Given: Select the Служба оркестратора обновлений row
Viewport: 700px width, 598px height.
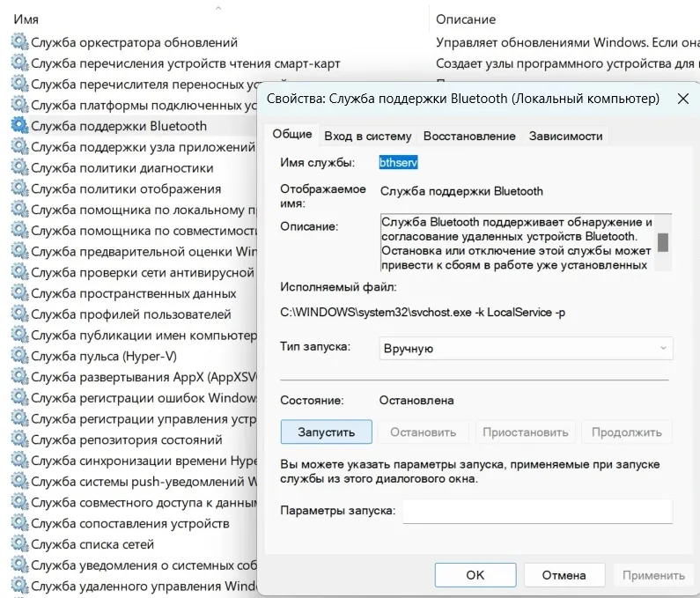Looking at the screenshot, I should click(x=134, y=42).
